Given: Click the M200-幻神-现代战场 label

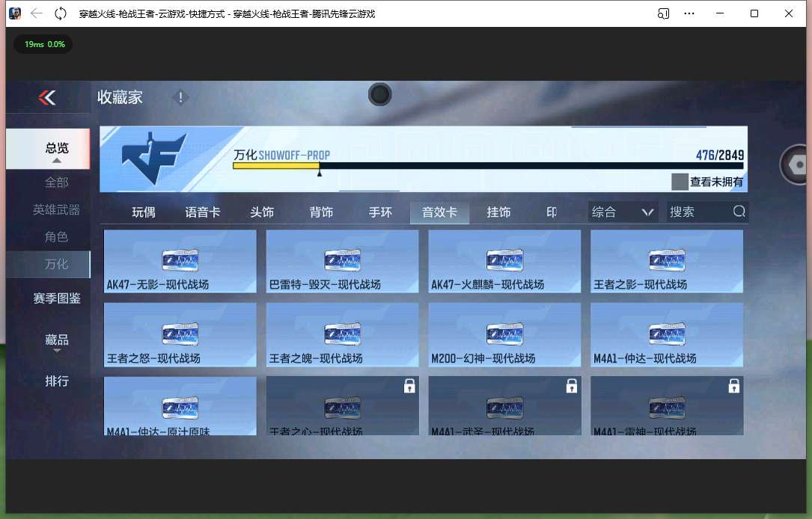Looking at the screenshot, I should click(483, 358).
